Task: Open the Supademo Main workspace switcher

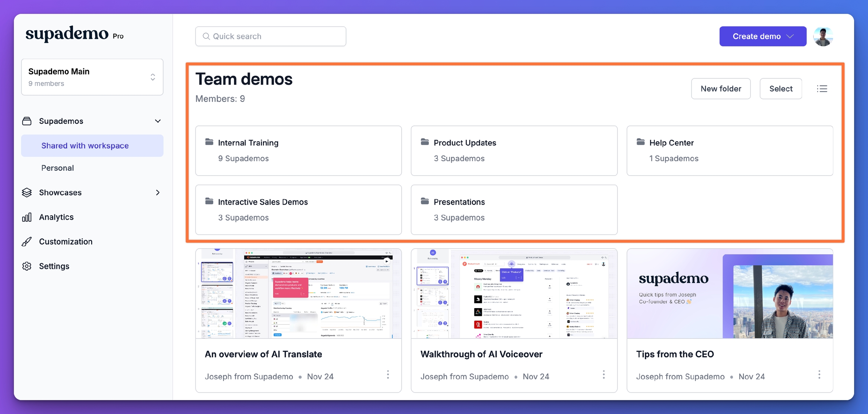Action: (92, 77)
